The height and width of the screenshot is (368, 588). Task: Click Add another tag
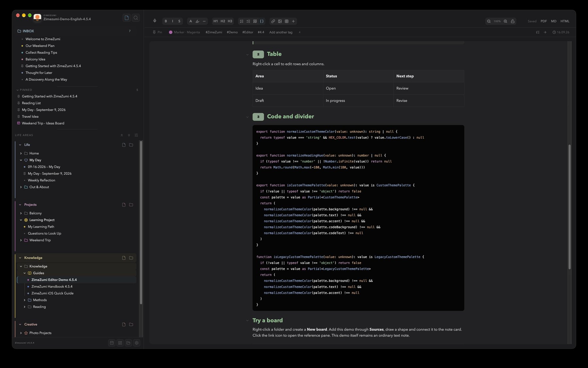point(281,32)
